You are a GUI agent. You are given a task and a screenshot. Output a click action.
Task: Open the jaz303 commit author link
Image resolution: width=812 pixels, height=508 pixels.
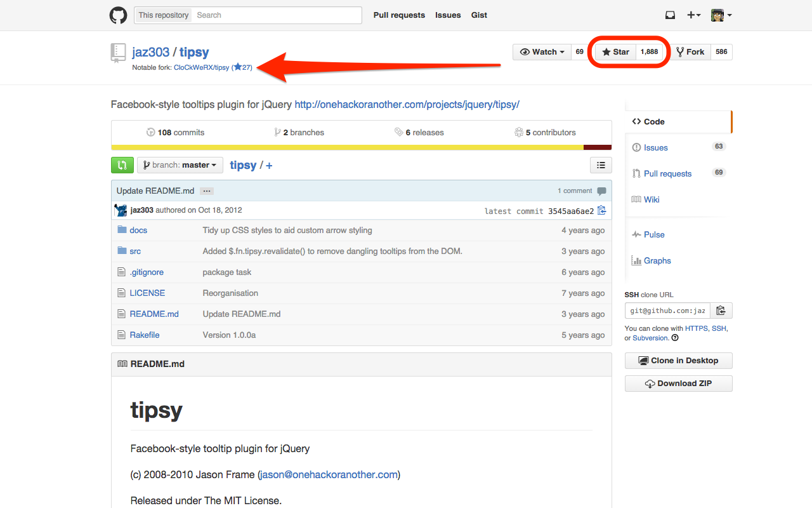[x=142, y=210]
